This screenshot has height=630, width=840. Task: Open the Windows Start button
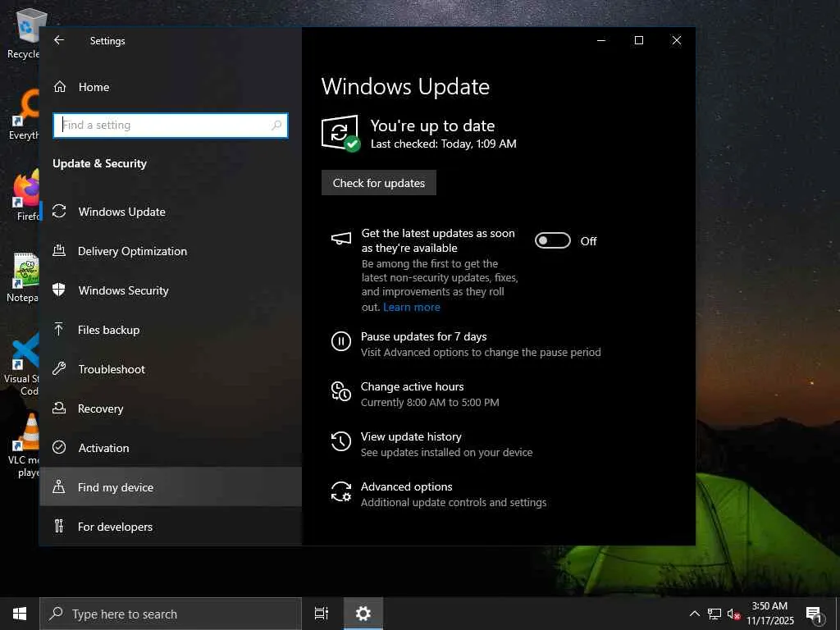click(x=20, y=614)
